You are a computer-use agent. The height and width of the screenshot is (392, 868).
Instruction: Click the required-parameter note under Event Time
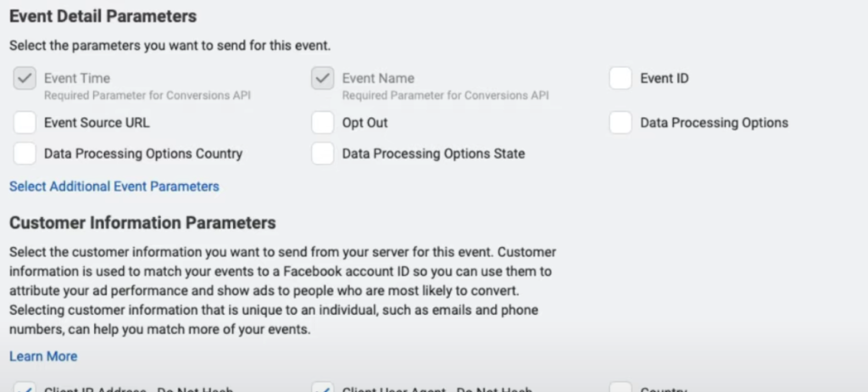[147, 95]
